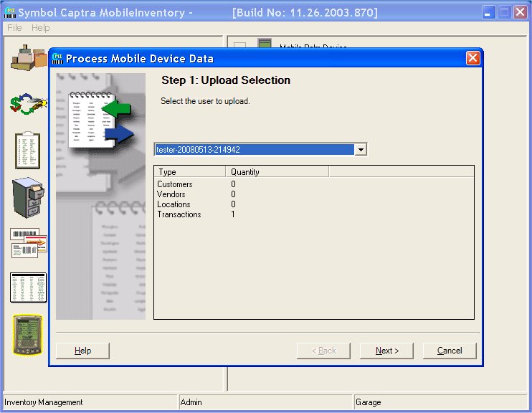Click the Cancel button
Image resolution: width=532 pixels, height=413 pixels.
[x=450, y=351]
